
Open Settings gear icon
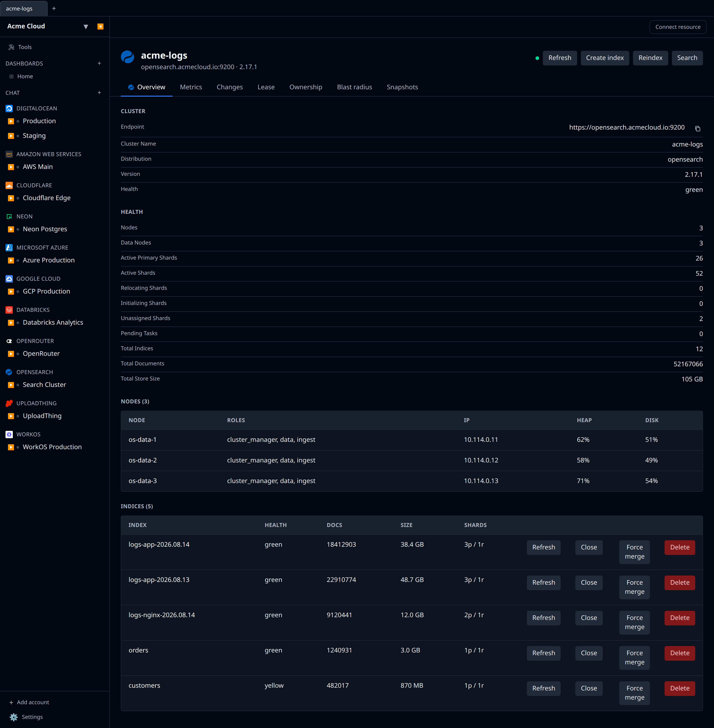tap(14, 717)
